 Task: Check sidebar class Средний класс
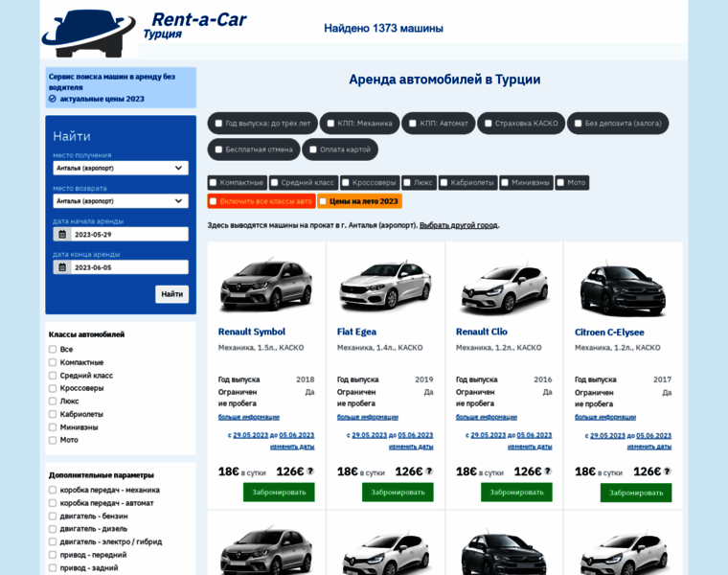(x=53, y=376)
